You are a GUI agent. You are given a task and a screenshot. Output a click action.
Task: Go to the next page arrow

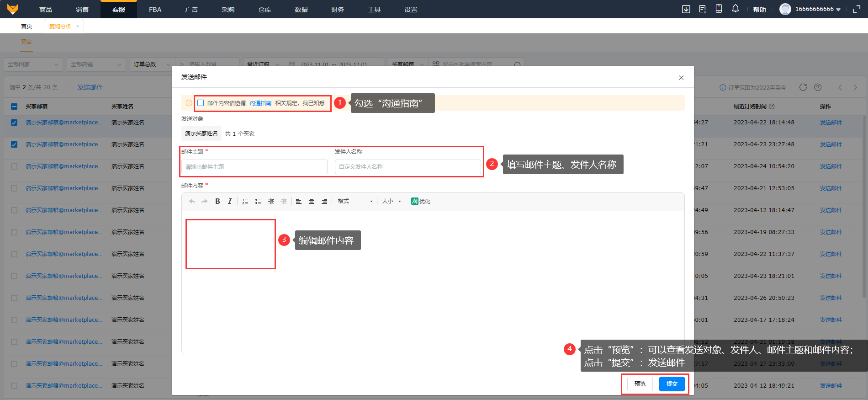point(855,87)
